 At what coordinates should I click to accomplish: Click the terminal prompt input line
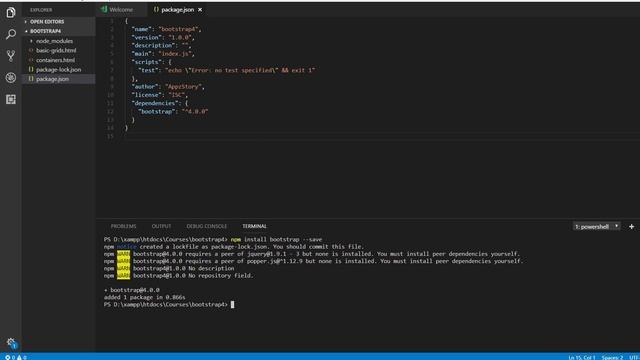point(169,304)
